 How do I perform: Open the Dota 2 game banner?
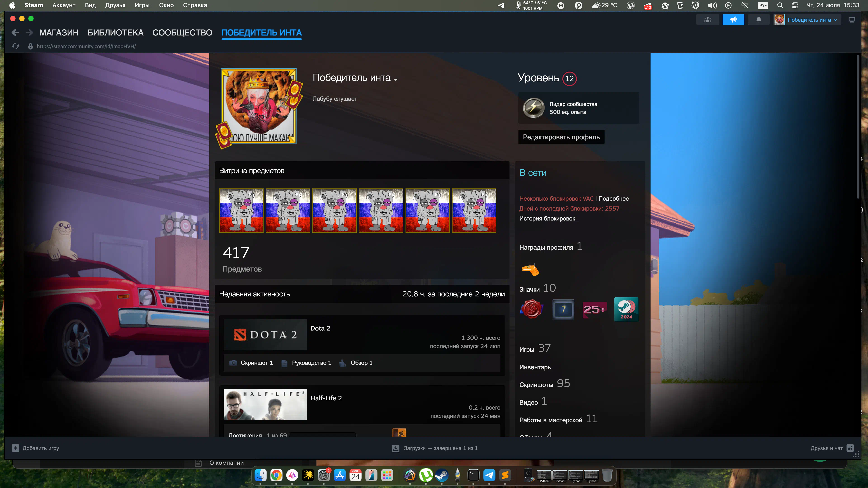[x=265, y=334]
